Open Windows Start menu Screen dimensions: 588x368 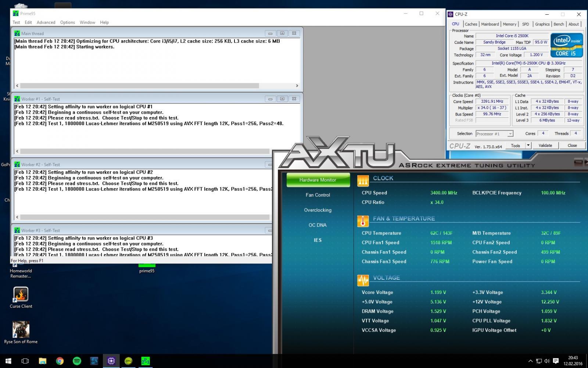click(8, 361)
